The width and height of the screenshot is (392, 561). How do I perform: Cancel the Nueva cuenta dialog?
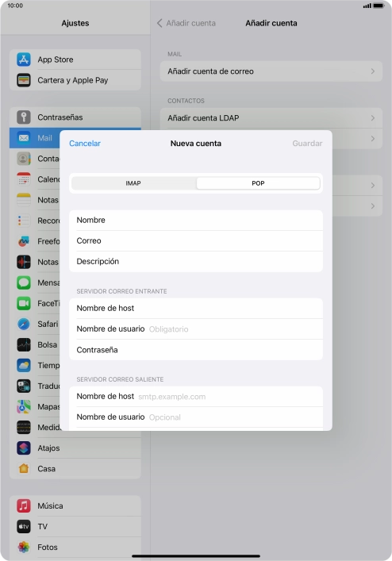pyautogui.click(x=85, y=143)
